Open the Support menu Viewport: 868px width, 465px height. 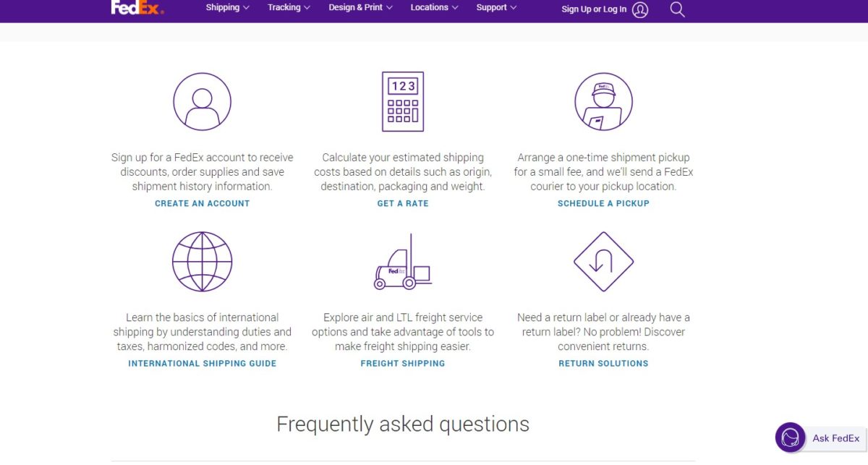tap(496, 8)
